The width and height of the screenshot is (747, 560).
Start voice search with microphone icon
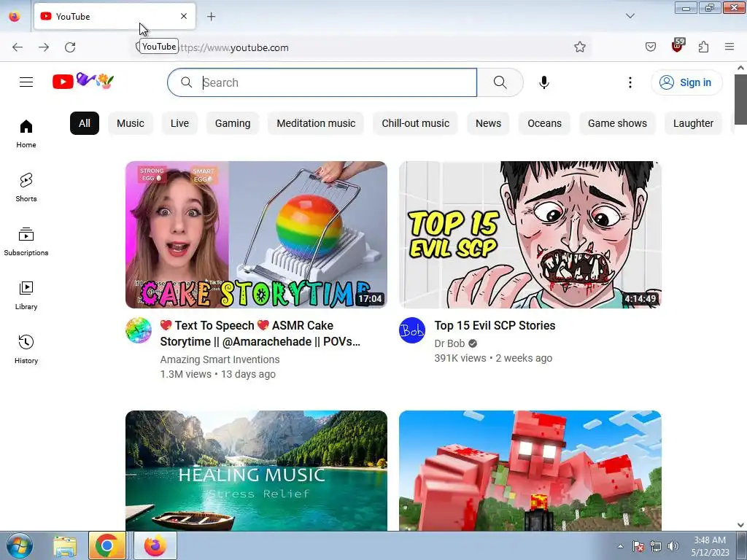544,82
